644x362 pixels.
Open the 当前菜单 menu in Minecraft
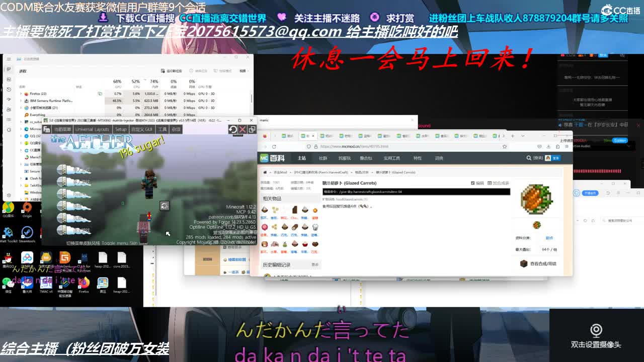click(62, 129)
